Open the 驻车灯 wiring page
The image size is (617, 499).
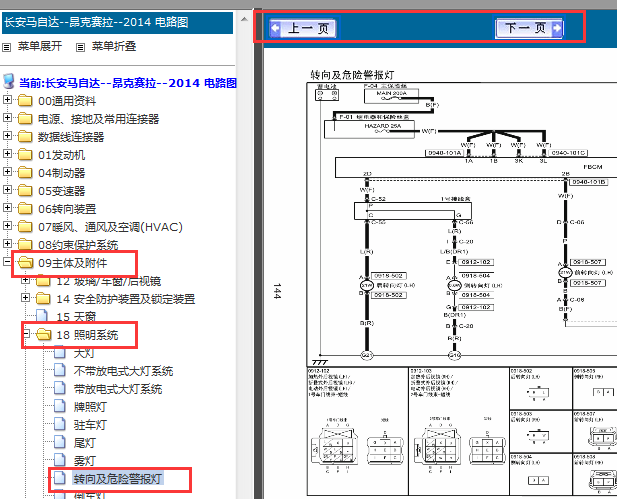[90, 425]
